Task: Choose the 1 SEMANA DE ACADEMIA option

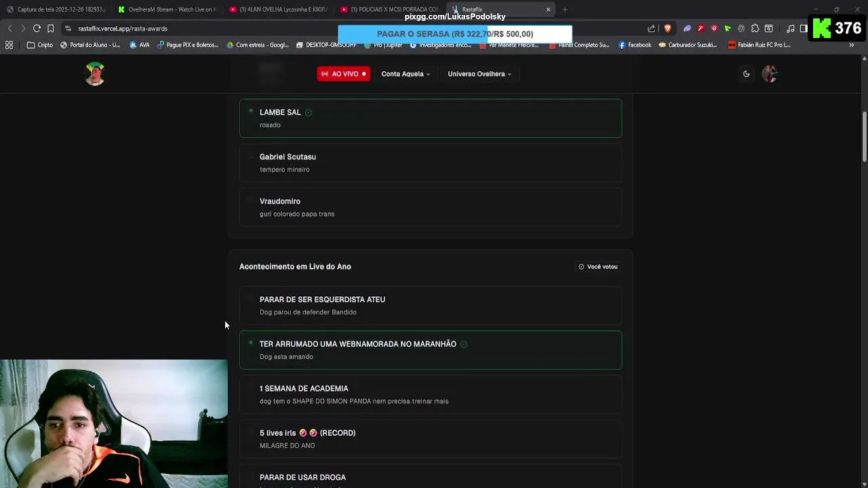Action: click(431, 394)
